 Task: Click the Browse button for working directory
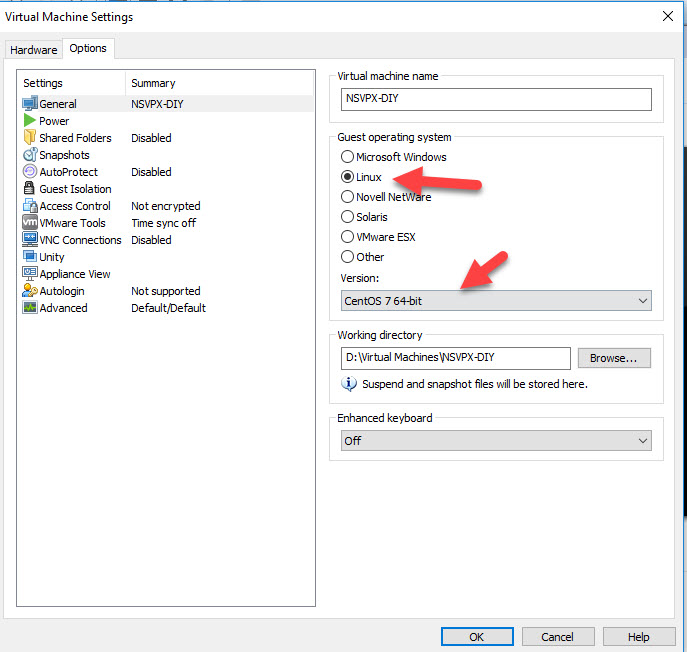614,358
